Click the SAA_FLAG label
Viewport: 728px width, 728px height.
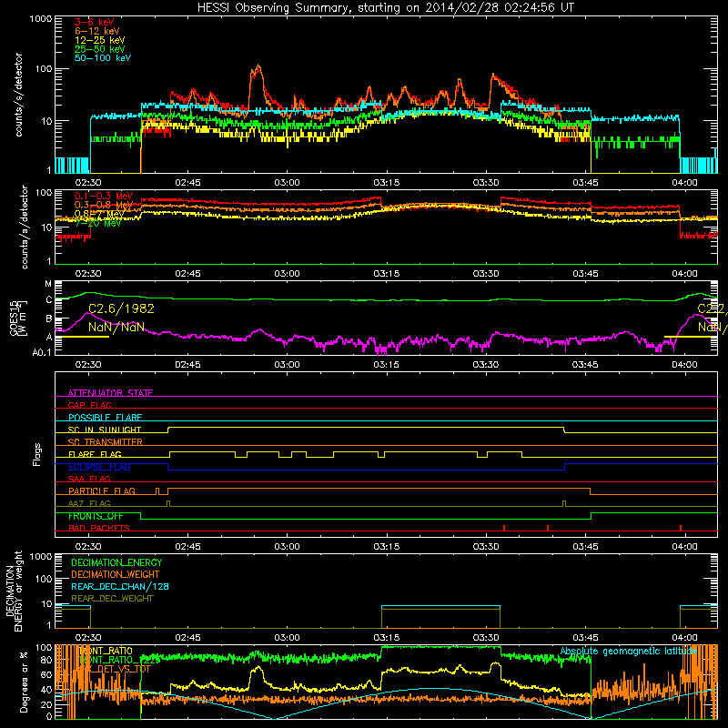click(x=89, y=479)
